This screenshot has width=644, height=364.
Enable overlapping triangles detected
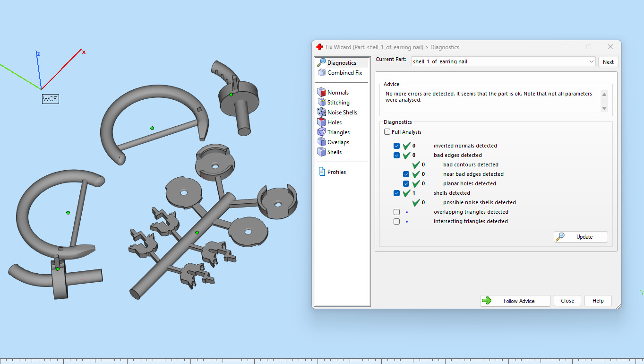(x=396, y=212)
